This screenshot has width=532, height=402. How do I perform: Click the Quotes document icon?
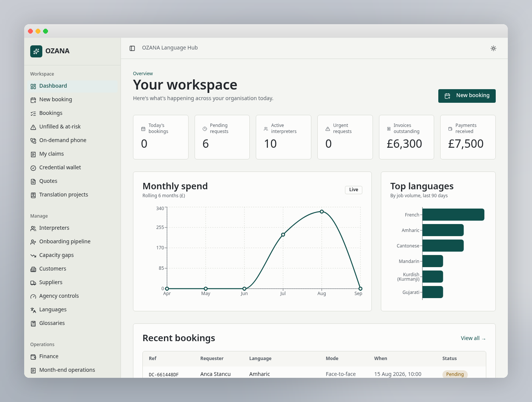(33, 182)
